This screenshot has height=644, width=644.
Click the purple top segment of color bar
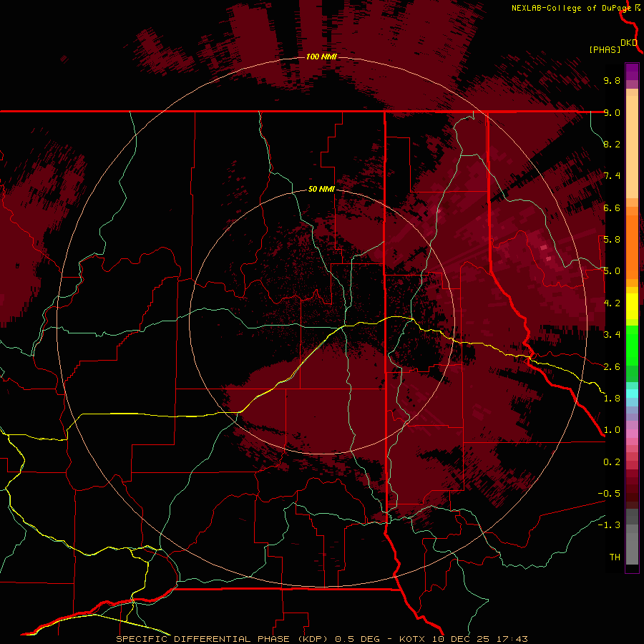(632, 72)
